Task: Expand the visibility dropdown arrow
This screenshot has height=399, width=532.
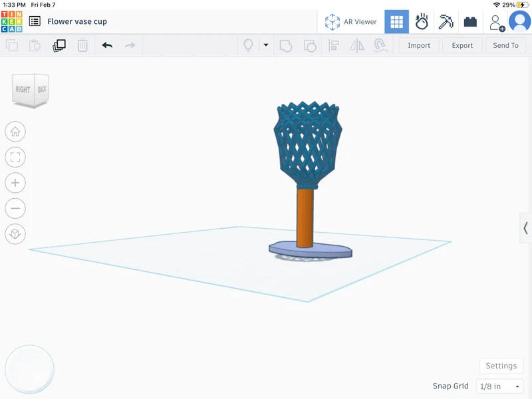Action: [x=266, y=45]
